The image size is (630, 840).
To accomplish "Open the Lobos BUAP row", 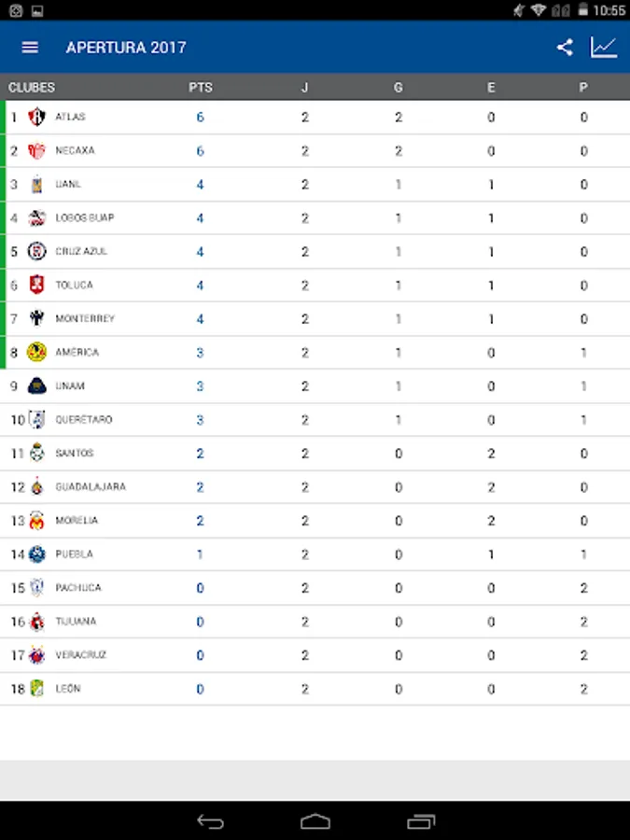I will (315, 218).
